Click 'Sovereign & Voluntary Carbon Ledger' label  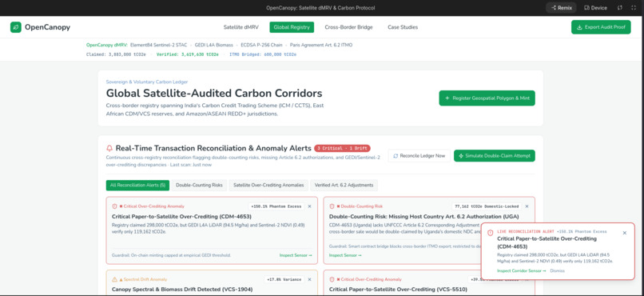[147, 82]
